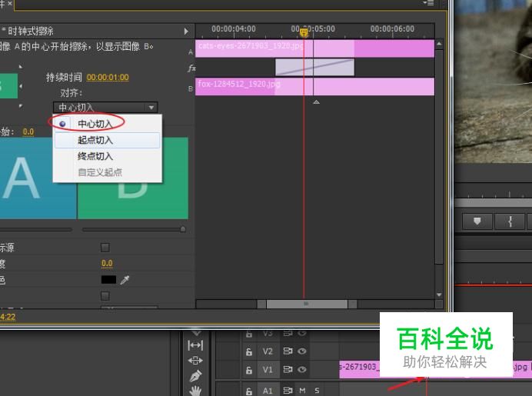The height and width of the screenshot is (396, 532).
Task: Choose 起点切入 from the alignment list
Action: pos(107,140)
